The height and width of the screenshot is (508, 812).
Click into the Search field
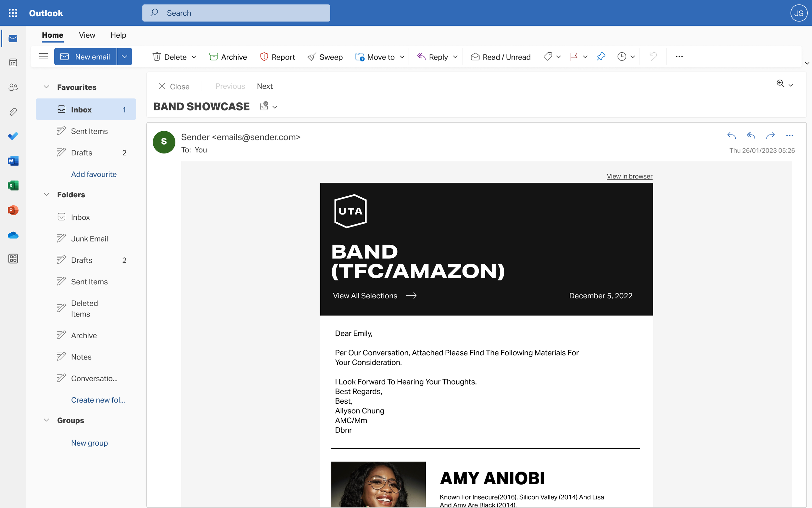pos(236,13)
